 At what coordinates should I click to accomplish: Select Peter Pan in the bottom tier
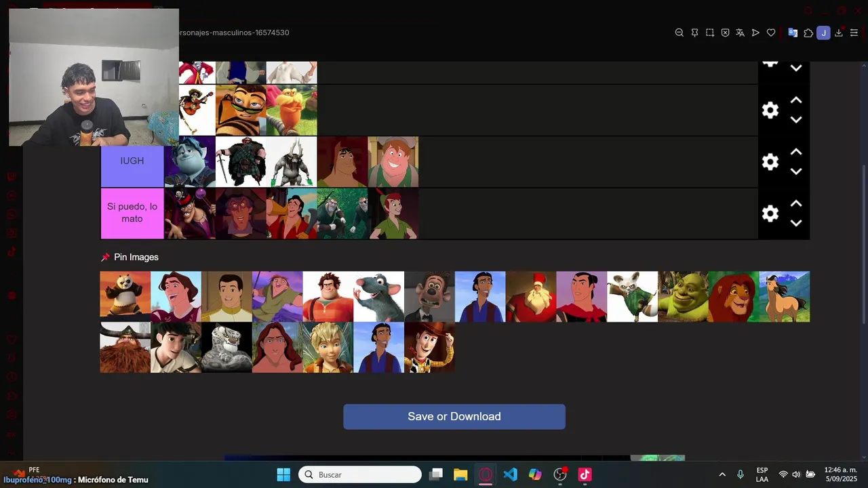point(393,213)
